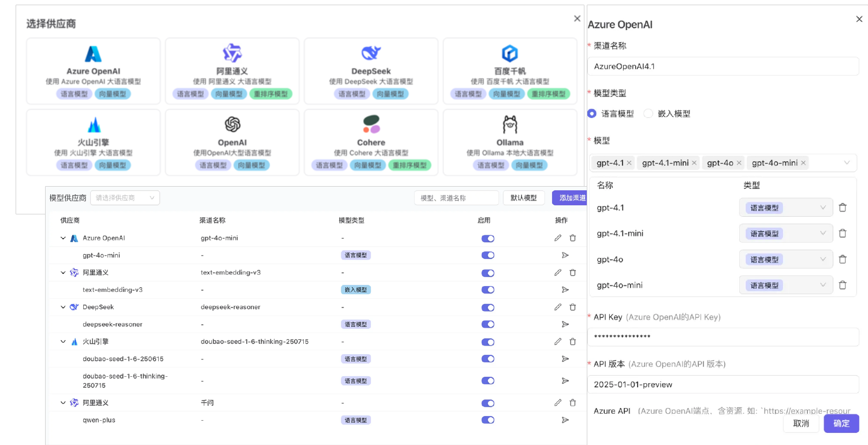Viewport: 868px width, 445px height.
Task: Click the 默认模型 button
Action: tap(523, 198)
